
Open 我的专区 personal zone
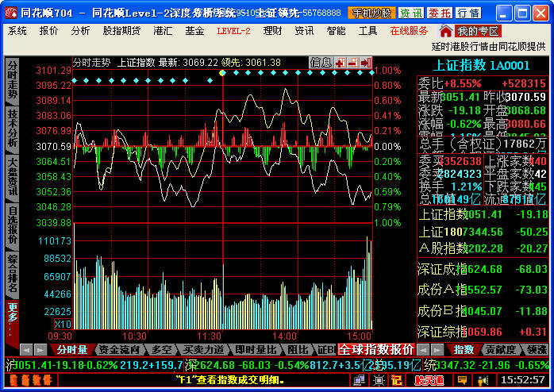tap(478, 31)
